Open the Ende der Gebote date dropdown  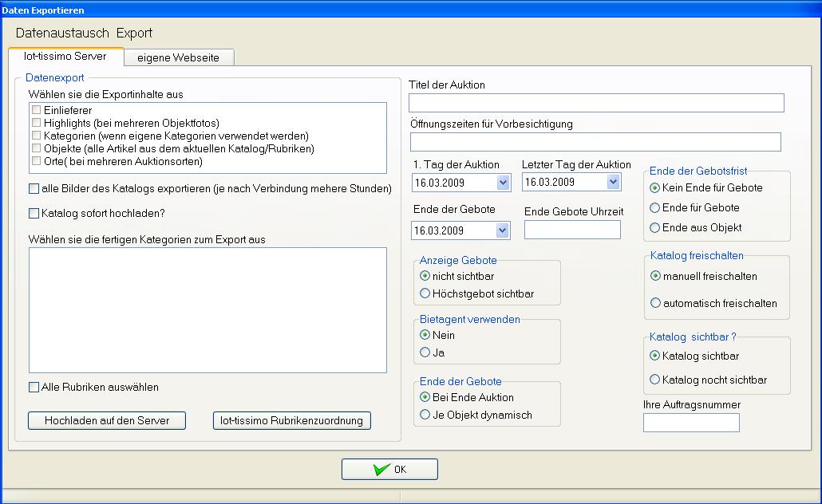click(503, 230)
